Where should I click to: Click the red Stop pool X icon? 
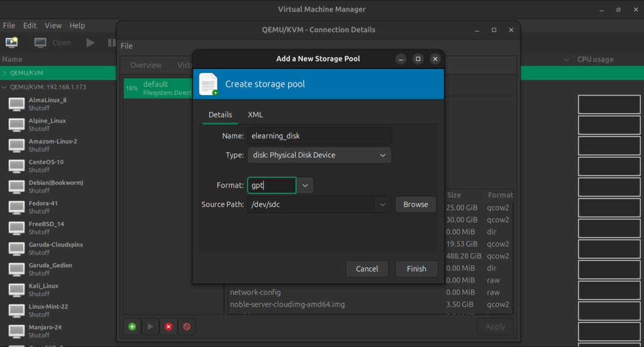pyautogui.click(x=169, y=327)
